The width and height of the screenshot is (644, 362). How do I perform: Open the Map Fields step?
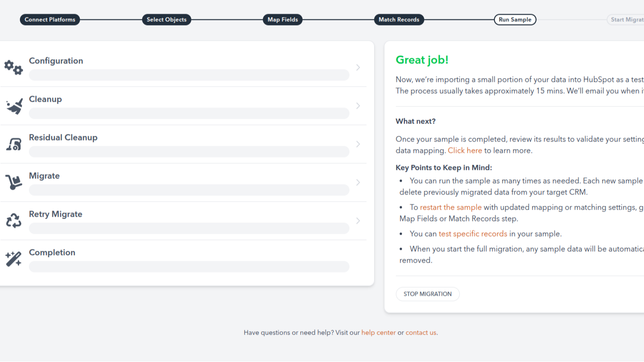click(x=283, y=19)
